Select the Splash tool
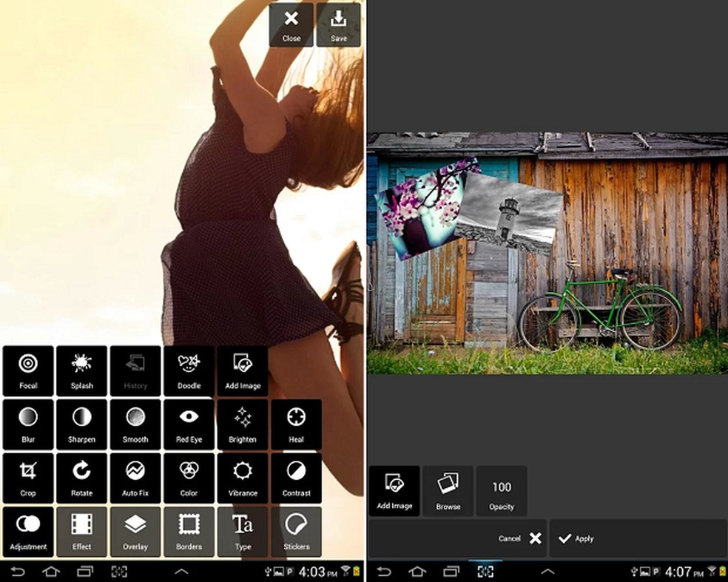This screenshot has width=728, height=582. coord(81,370)
